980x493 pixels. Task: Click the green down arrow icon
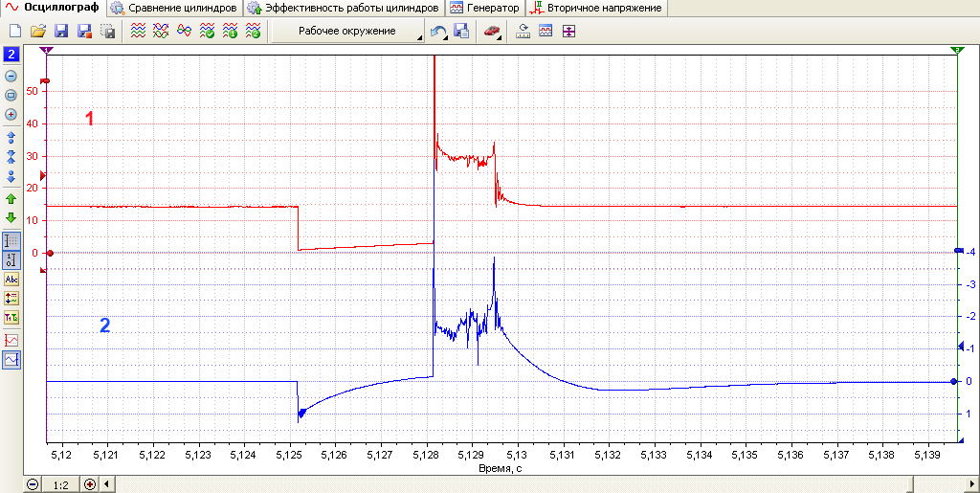coord(11,218)
